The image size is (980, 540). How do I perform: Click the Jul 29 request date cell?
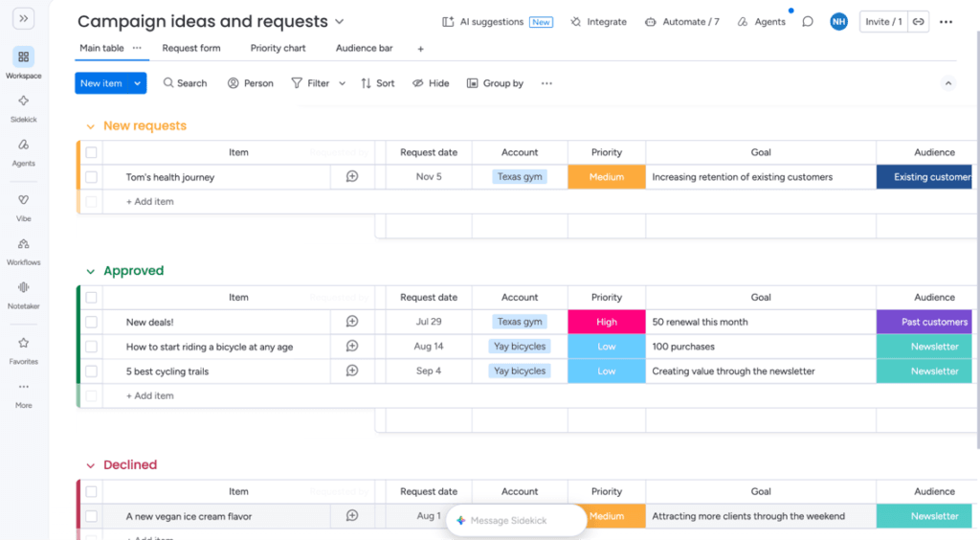click(429, 322)
